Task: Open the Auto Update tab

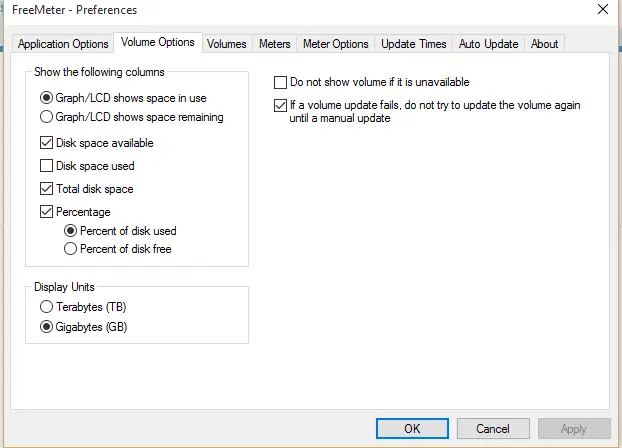Action: click(x=488, y=44)
